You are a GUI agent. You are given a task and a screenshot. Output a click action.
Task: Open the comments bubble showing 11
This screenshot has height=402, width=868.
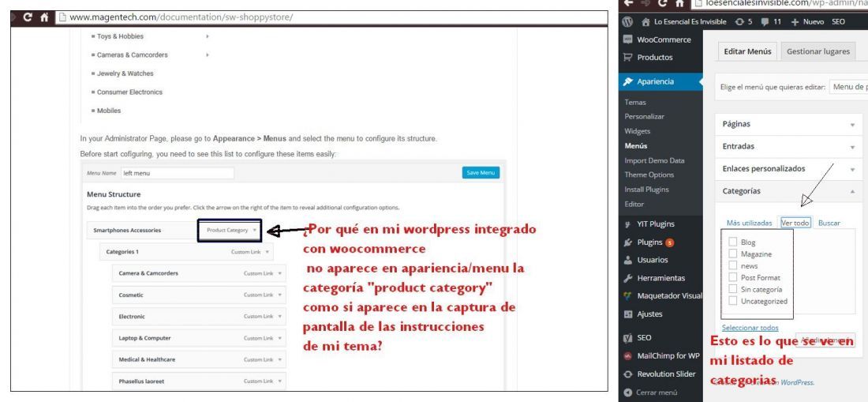771,21
